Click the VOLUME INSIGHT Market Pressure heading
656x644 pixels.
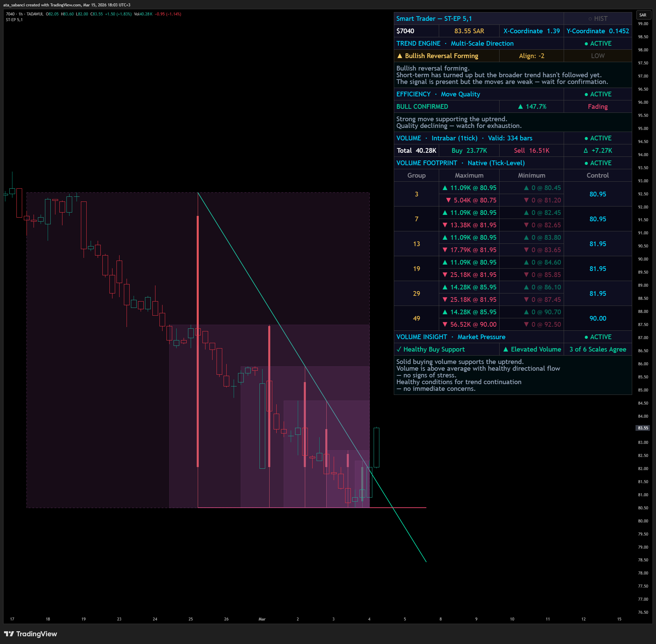451,337
